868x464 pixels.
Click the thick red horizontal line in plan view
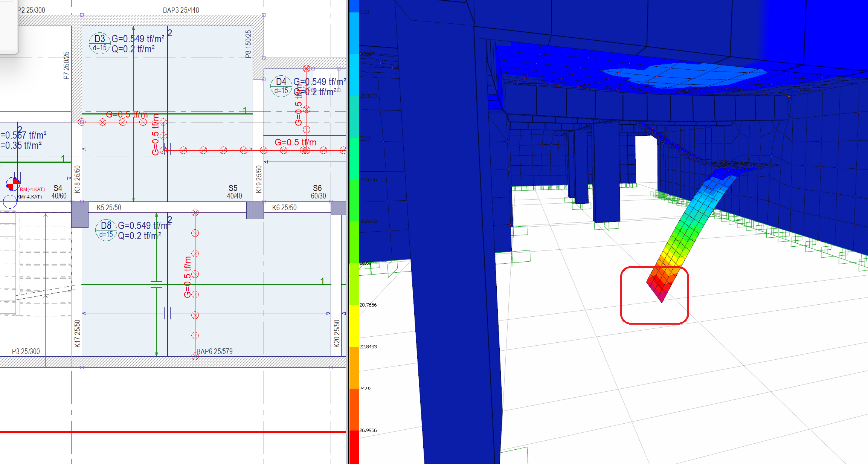[x=173, y=432]
